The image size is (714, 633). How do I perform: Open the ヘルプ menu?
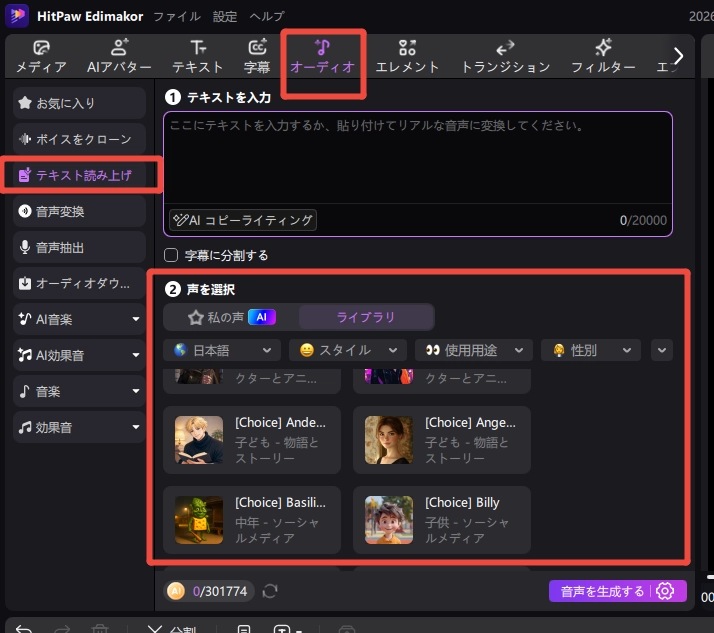click(x=267, y=16)
